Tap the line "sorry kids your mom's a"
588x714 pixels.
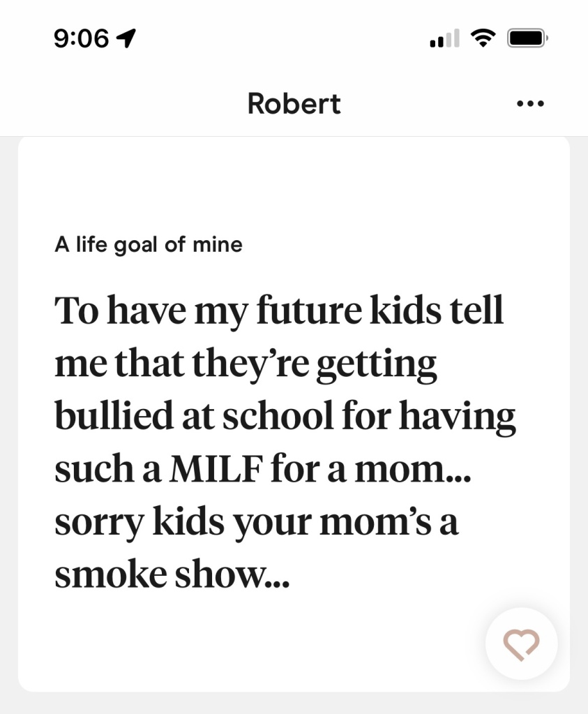256,522
